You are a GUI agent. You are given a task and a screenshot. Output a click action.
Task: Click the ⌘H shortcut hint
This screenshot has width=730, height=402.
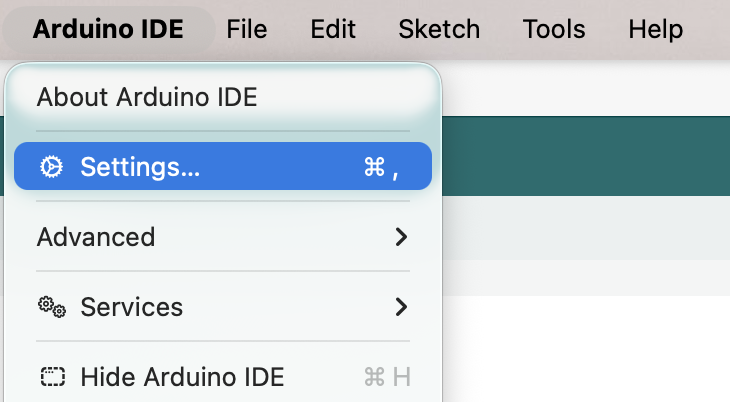tap(387, 377)
